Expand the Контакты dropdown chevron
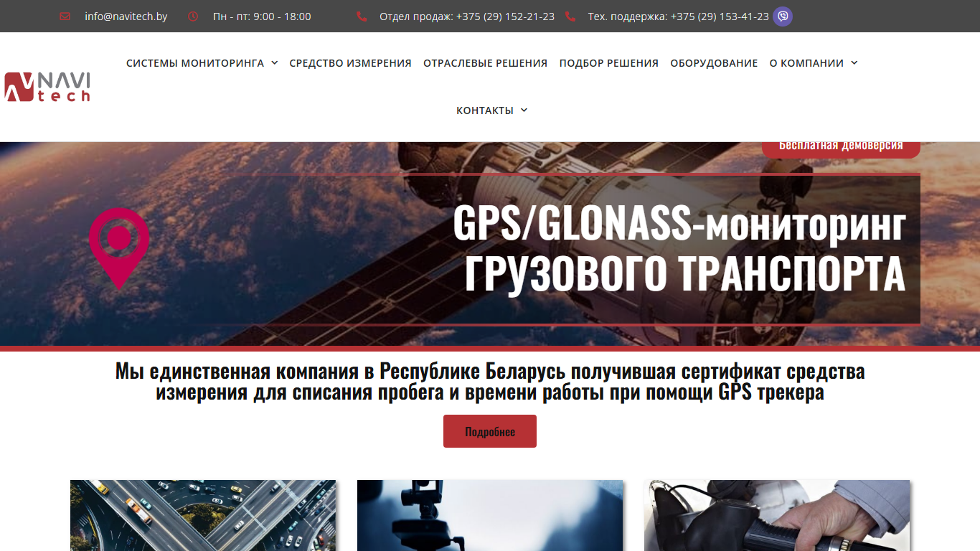This screenshot has width=980, height=551. click(524, 110)
